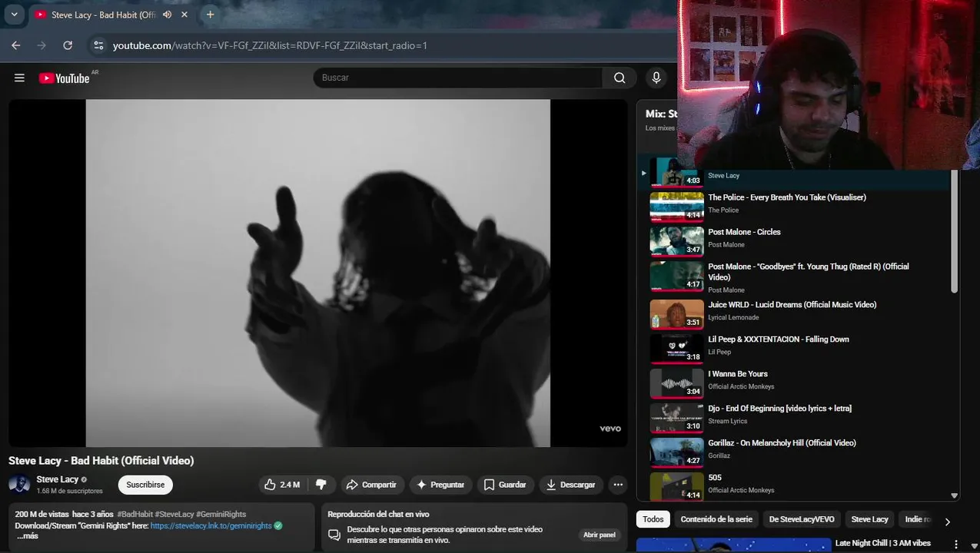Show more filter chips with right arrow
Viewport: 980px width, 553px height.
click(x=947, y=521)
